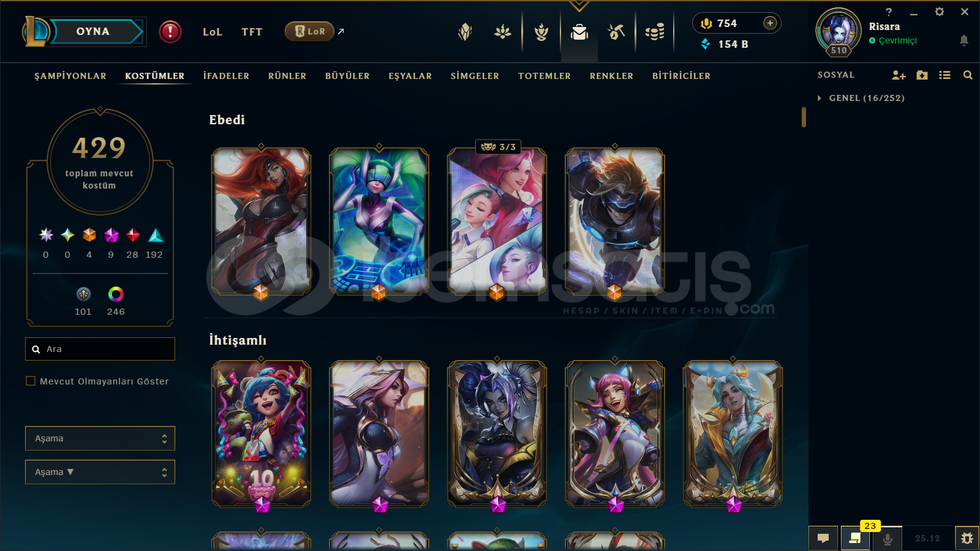
Task: Click the red alert exclamation icon
Action: [x=170, y=32]
